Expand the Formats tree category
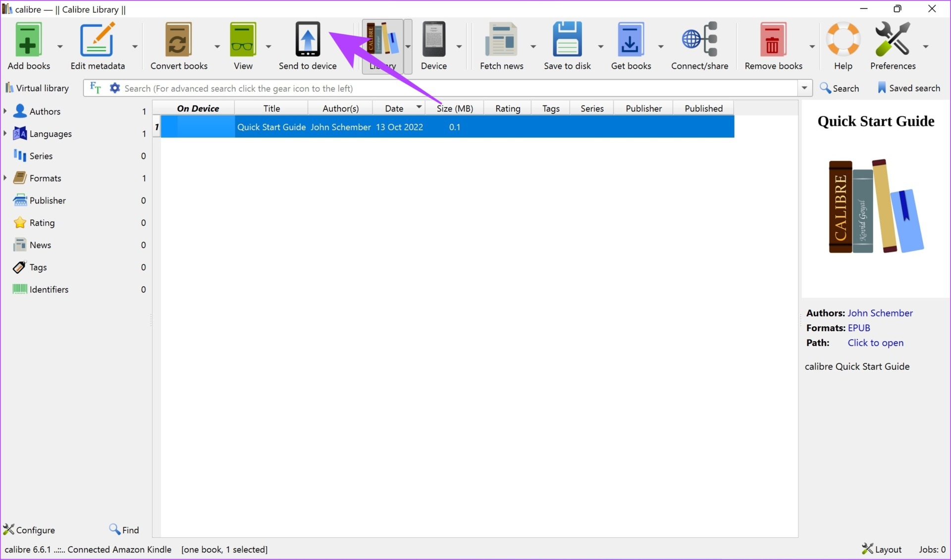 pyautogui.click(x=5, y=178)
